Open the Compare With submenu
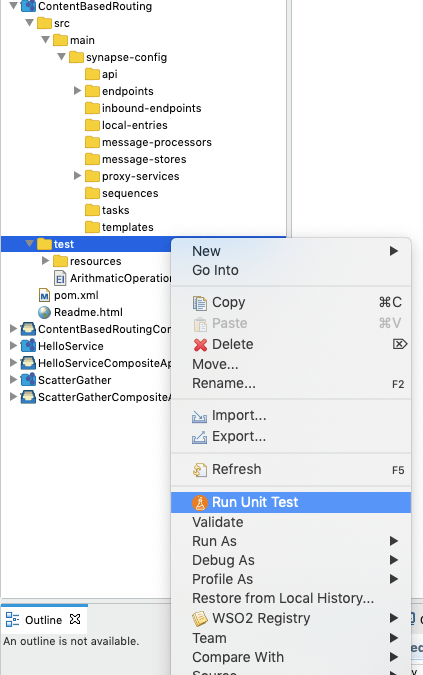Viewport: 423px width, 675px height. click(291, 657)
